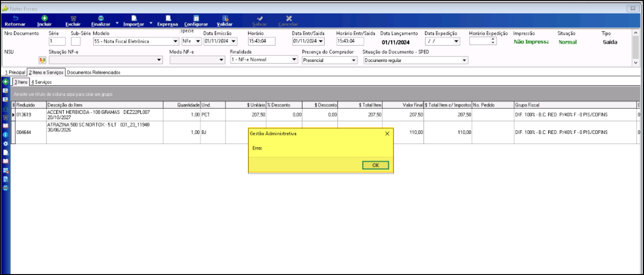Click the blue info icon in left sidebar
644x275 pixels.
point(6,134)
